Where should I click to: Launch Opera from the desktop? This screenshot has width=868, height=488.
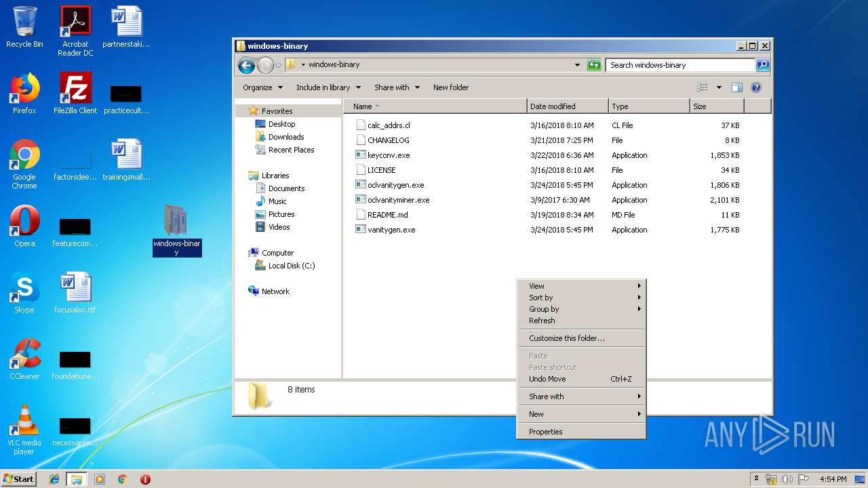(24, 226)
